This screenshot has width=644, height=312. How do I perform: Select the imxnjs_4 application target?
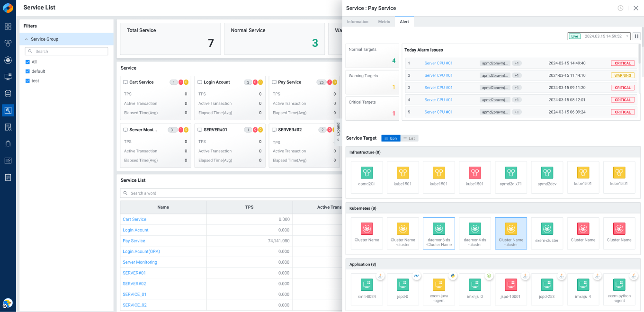point(583,289)
